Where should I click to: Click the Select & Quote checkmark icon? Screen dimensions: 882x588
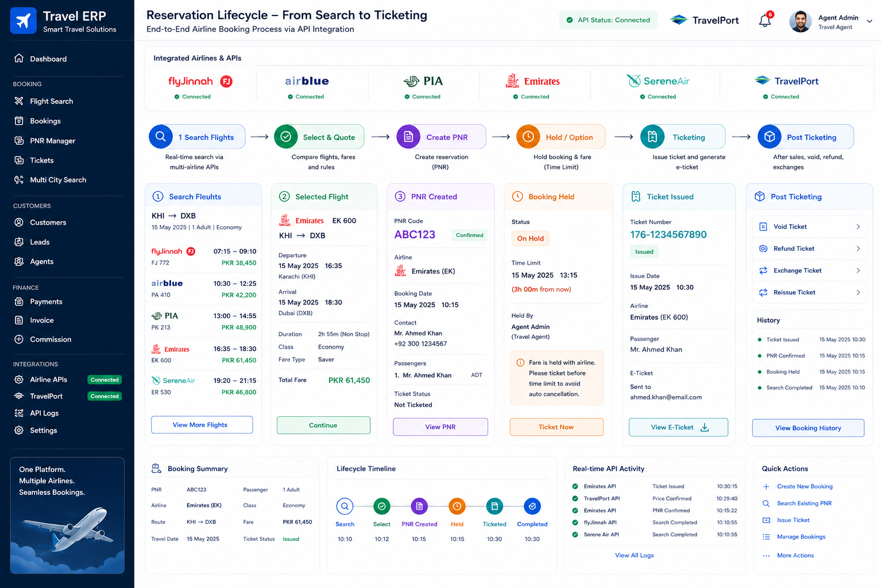(x=286, y=137)
